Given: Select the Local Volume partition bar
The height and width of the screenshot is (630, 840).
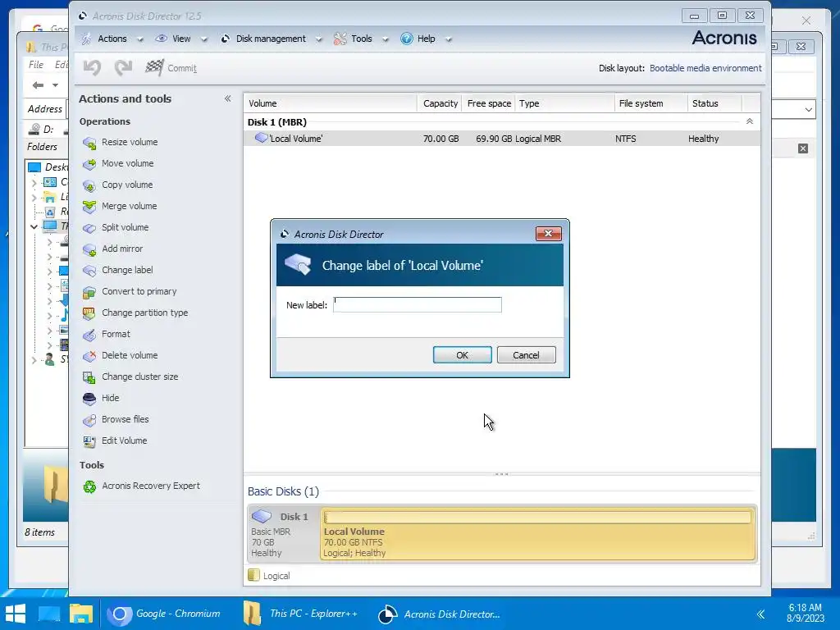Looking at the screenshot, I should coord(538,534).
